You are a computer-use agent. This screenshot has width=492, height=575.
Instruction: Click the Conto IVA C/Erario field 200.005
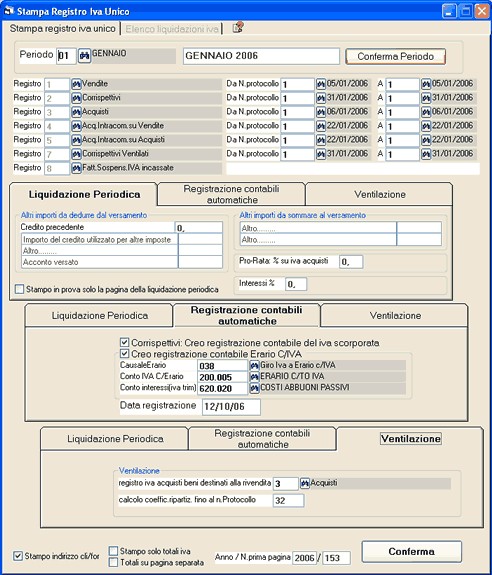click(x=223, y=377)
